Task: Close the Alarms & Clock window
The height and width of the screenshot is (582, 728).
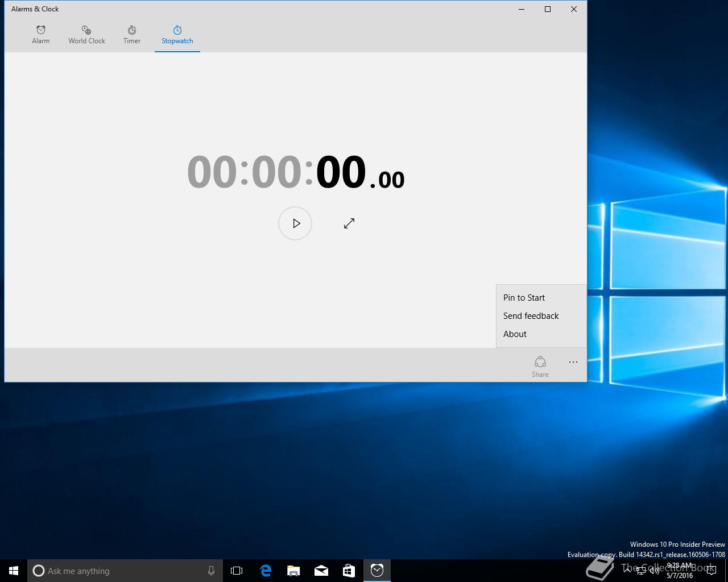Action: [x=574, y=9]
